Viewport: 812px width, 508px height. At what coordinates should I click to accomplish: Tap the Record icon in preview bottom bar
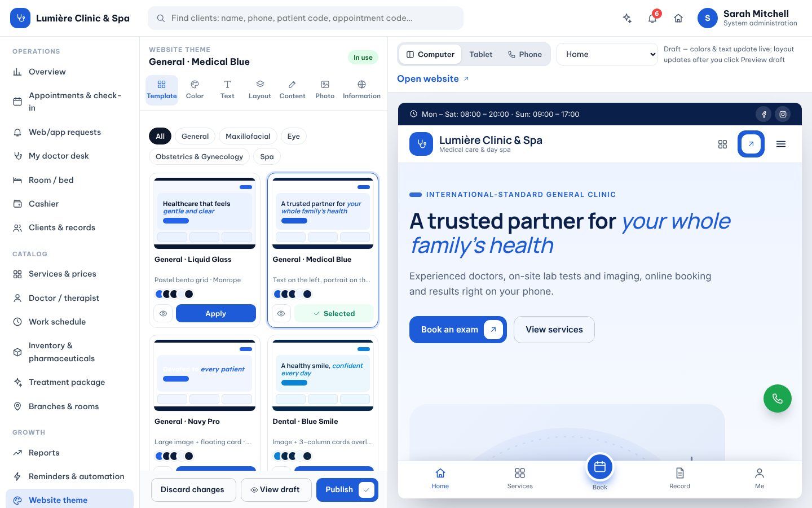coord(679,473)
